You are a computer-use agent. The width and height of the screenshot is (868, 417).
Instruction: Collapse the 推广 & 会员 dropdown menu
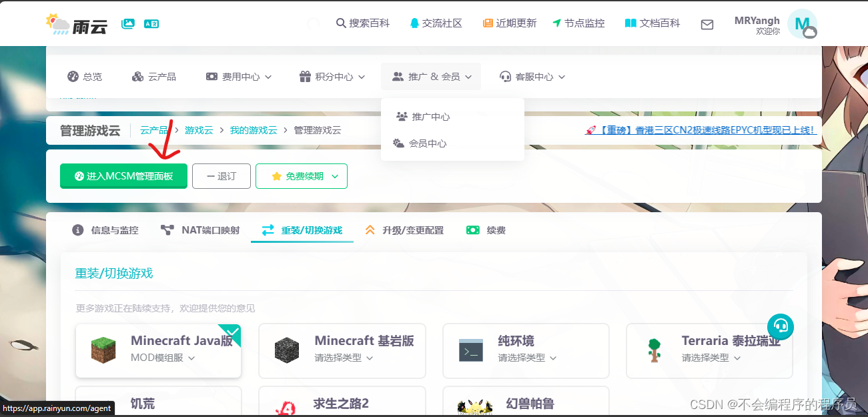tap(431, 77)
